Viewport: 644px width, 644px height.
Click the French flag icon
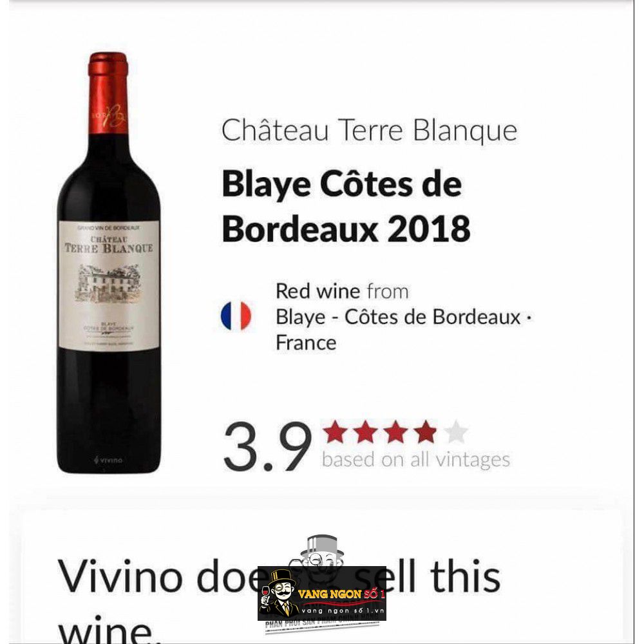(x=236, y=316)
